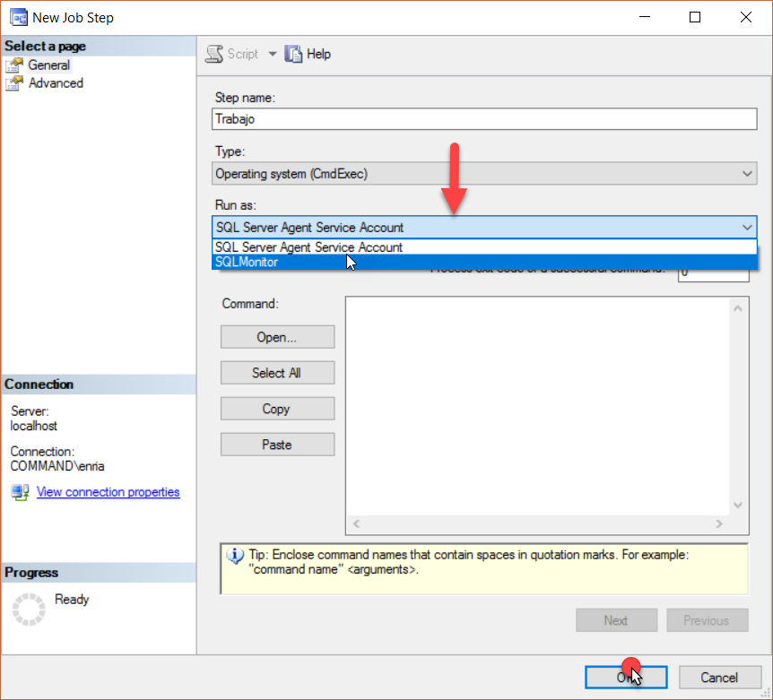
Task: Click Open to load a command file
Action: pos(277,337)
